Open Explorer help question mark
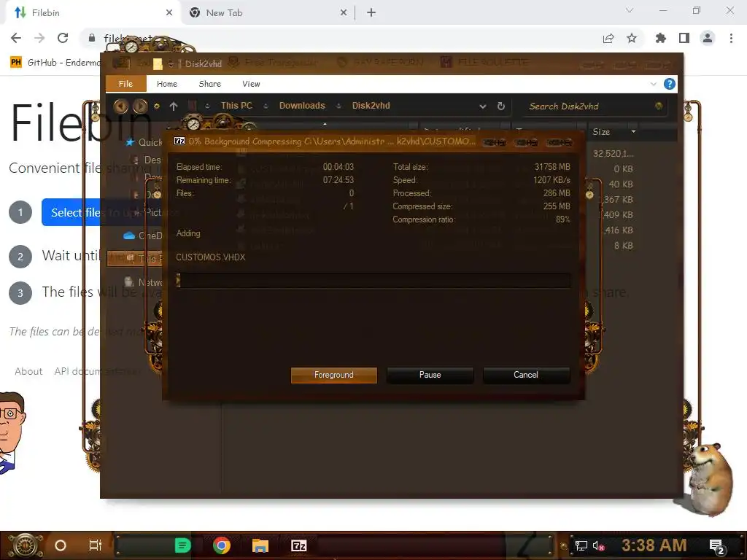Image resolution: width=747 pixels, height=560 pixels. pyautogui.click(x=670, y=85)
